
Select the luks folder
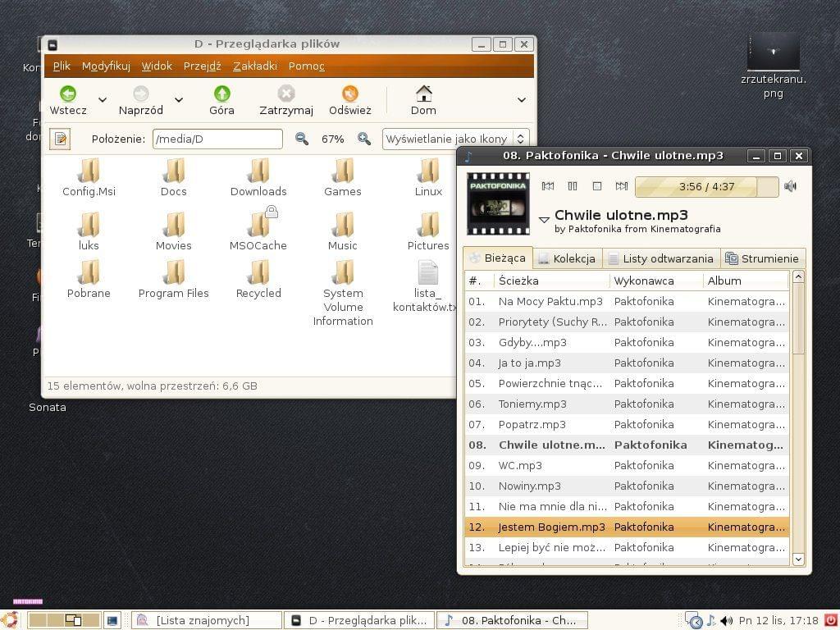tap(89, 232)
